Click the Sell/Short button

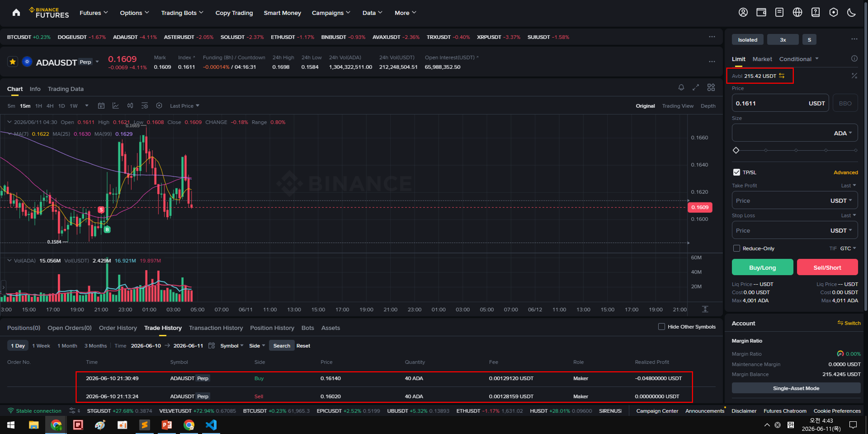(827, 268)
